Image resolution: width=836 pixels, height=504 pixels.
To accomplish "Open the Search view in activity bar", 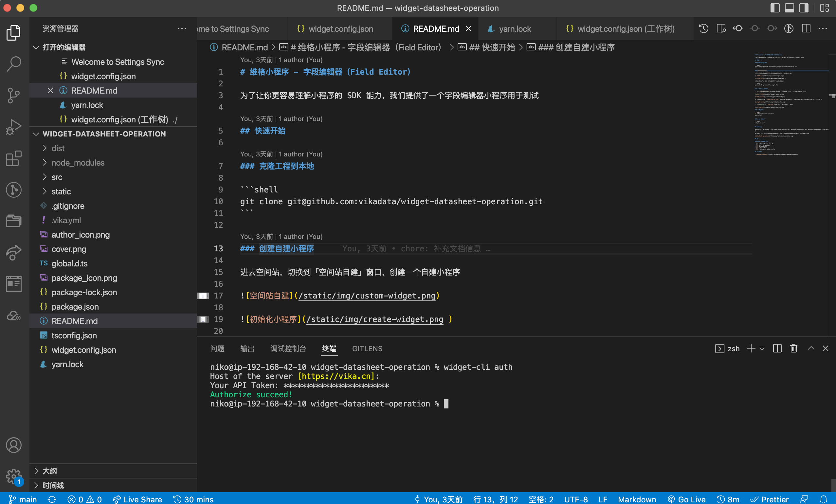I will (x=14, y=63).
